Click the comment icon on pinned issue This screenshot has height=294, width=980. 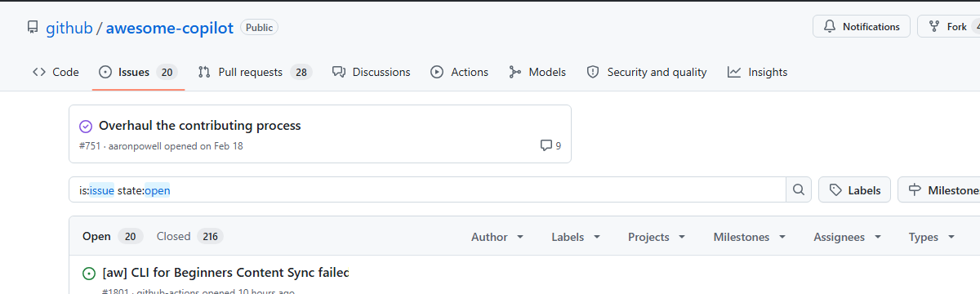(x=546, y=145)
